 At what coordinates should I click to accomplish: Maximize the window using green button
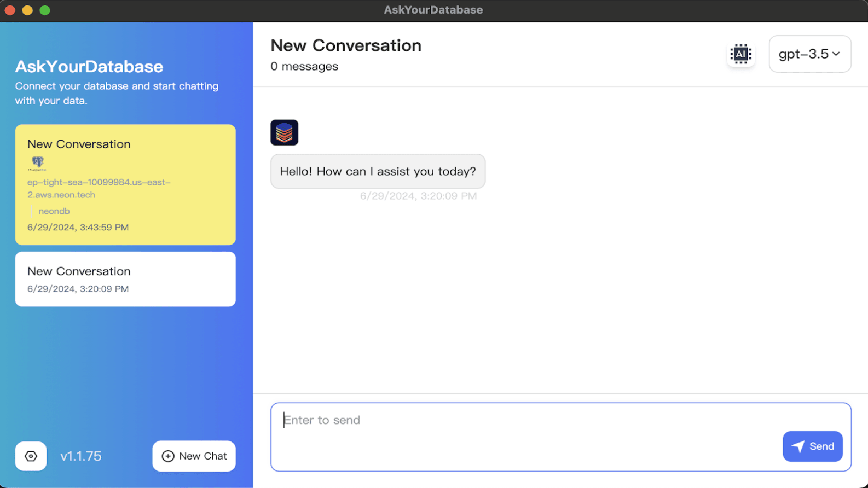pos(45,10)
